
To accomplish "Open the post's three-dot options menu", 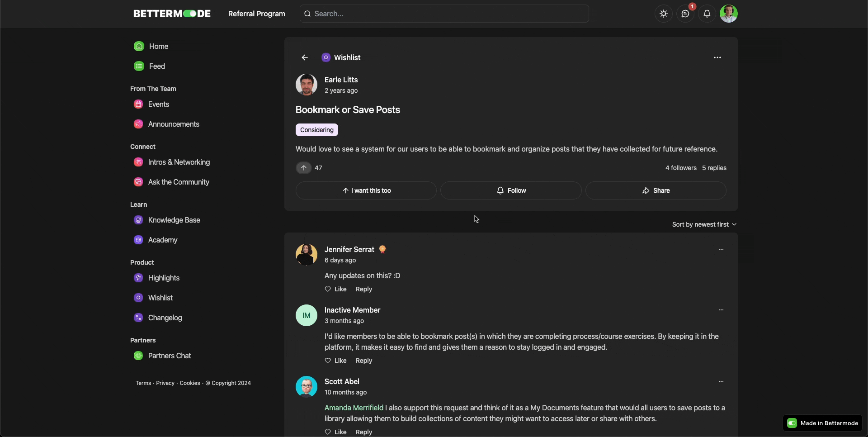I will click(717, 58).
